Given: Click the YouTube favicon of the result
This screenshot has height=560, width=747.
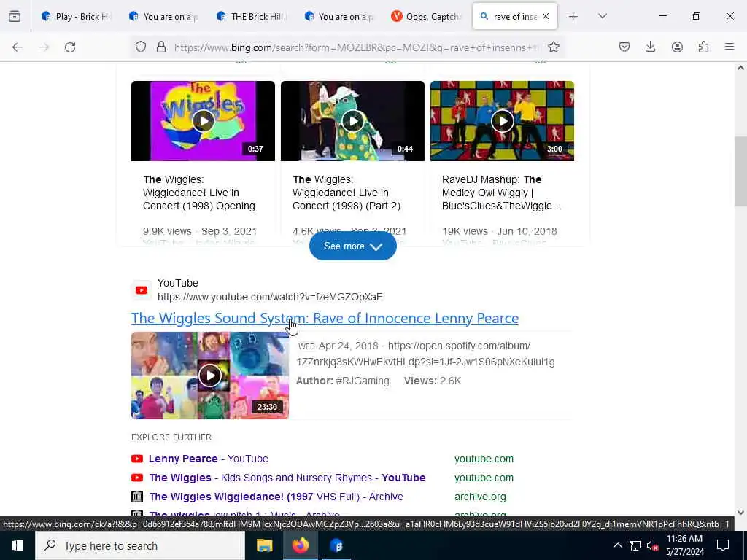Looking at the screenshot, I should click(142, 290).
